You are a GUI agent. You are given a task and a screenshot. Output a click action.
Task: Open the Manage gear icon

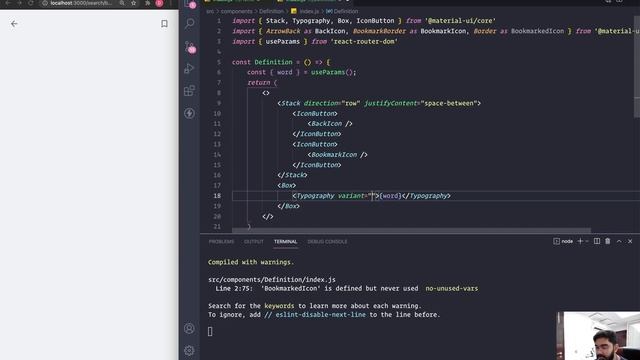(189, 350)
